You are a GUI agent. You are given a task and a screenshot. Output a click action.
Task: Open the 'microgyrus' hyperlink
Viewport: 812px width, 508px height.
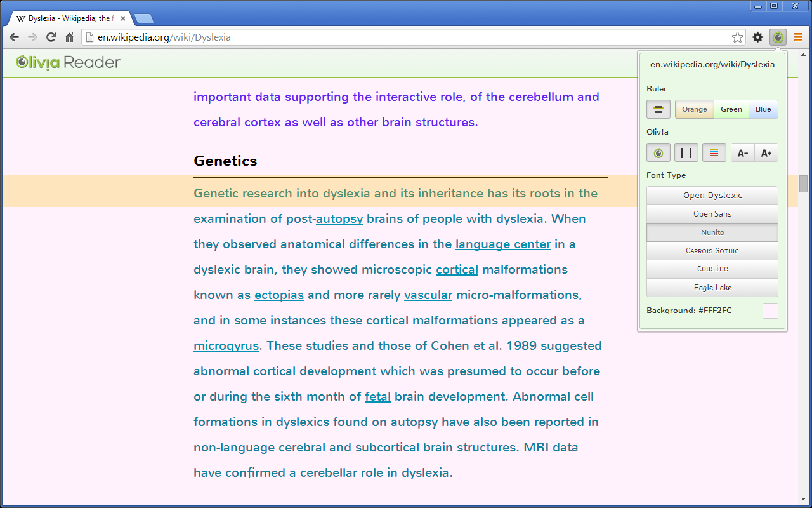[x=226, y=346]
